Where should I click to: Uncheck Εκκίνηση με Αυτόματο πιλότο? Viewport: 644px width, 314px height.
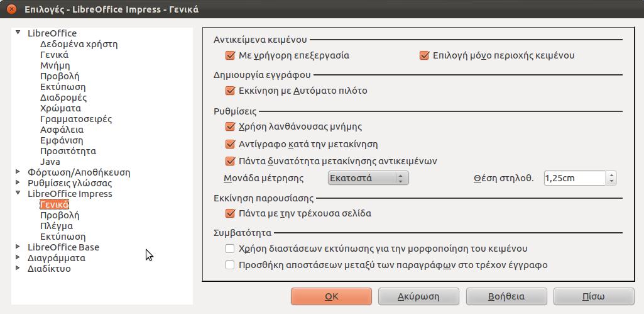[x=229, y=91]
